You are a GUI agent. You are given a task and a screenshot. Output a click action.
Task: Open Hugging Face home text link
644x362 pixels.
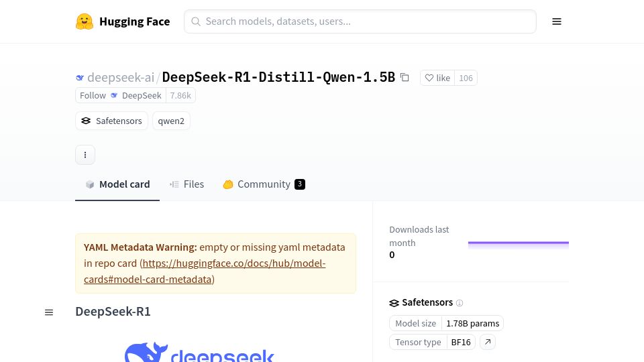coord(134,21)
